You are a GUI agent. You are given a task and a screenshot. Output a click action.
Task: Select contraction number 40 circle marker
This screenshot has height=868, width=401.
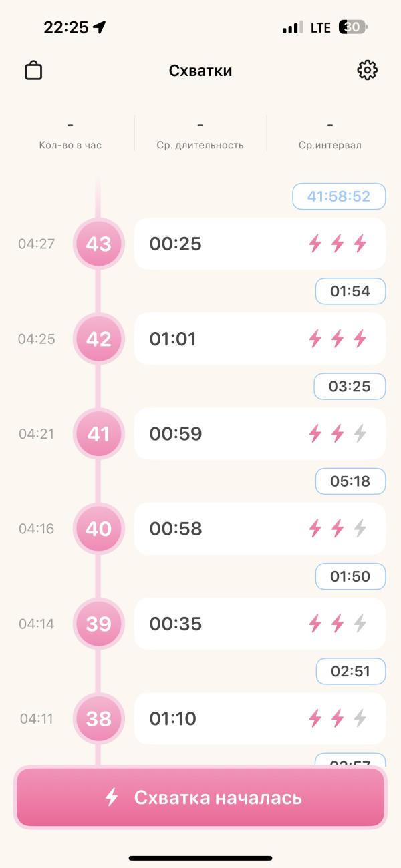[x=99, y=529]
